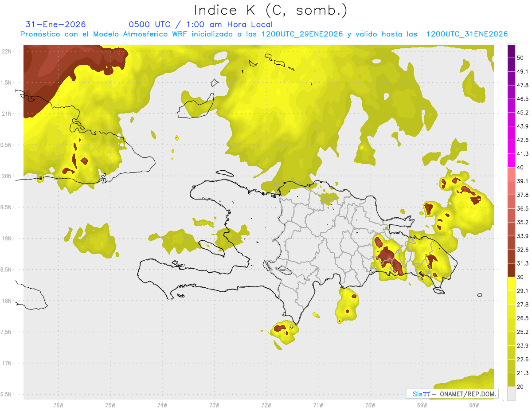Screen dimensions: 532x411
Task: Click the "75W" longitude label
Action: pos(110,405)
